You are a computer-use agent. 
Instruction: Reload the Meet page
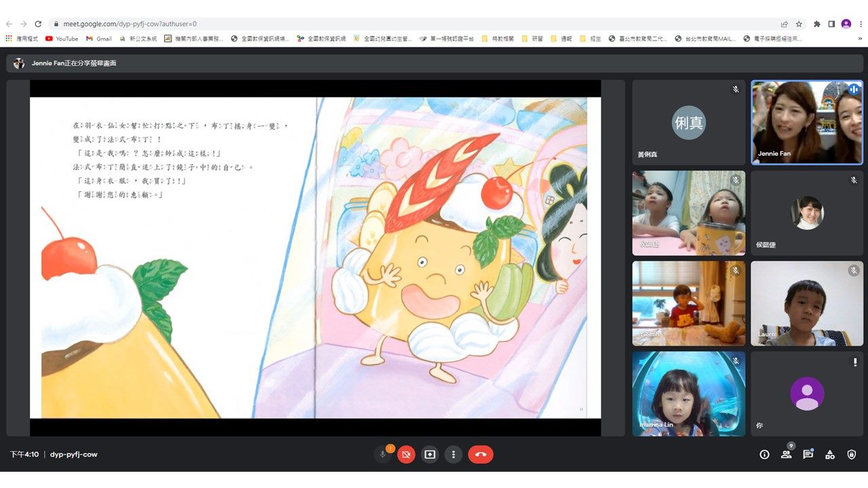point(38,24)
